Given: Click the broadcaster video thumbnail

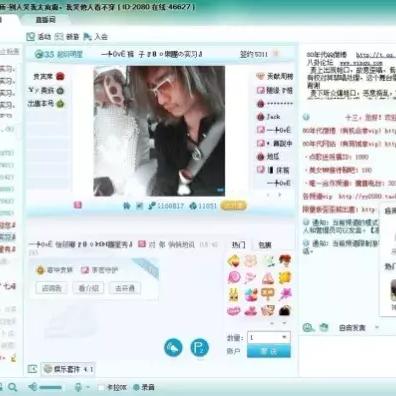Looking at the screenshot, I should [x=159, y=131].
